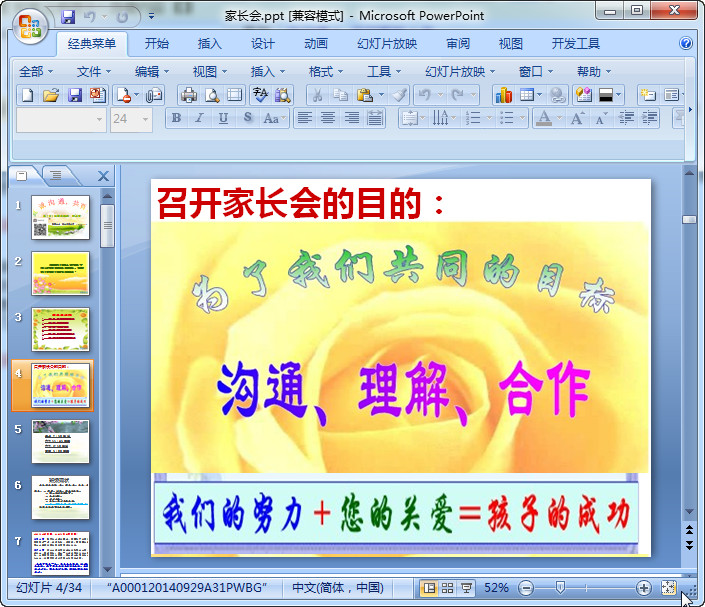705x607 pixels.
Task: Click the Increase Font Size icon
Action: point(577,118)
